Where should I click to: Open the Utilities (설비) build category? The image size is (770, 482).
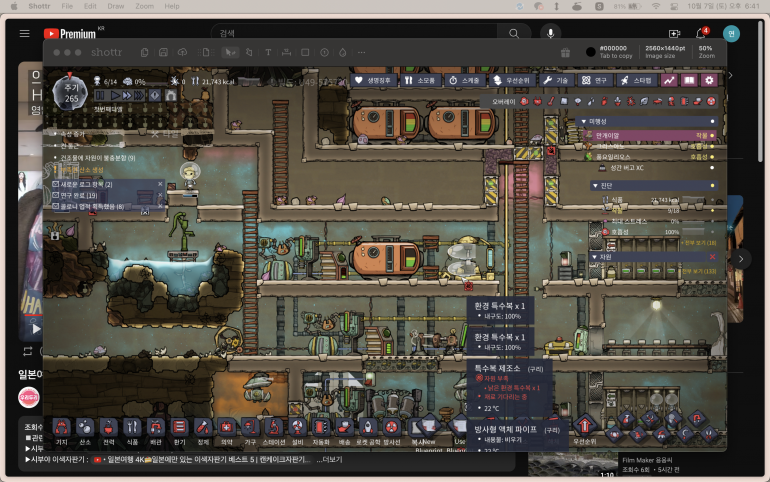(297, 428)
